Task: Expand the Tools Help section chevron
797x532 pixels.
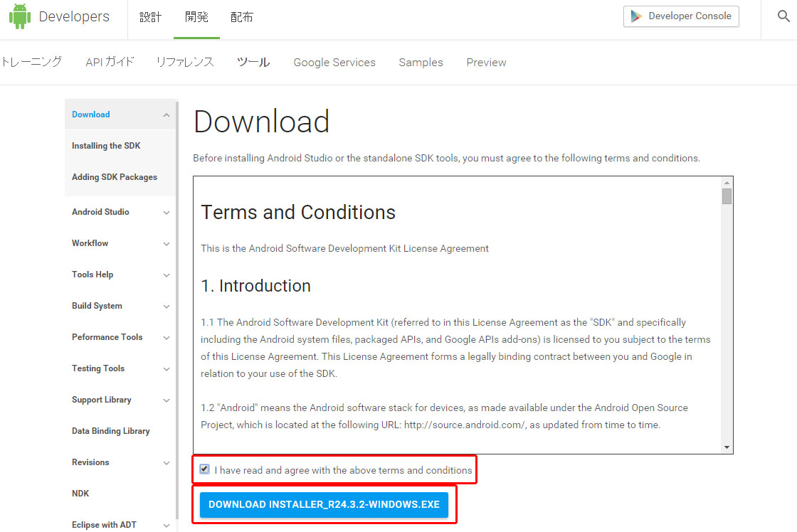Action: pyautogui.click(x=167, y=275)
